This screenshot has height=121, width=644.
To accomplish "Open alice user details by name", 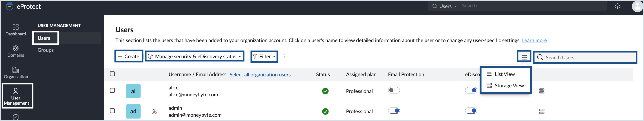I will click(x=174, y=88).
